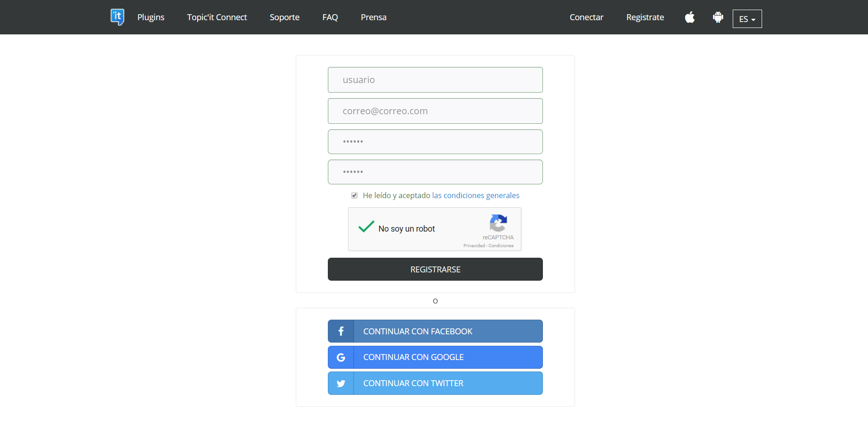Viewport: 868px width, 421px height.
Task: Click the Google 'G' icon
Action: 341,357
